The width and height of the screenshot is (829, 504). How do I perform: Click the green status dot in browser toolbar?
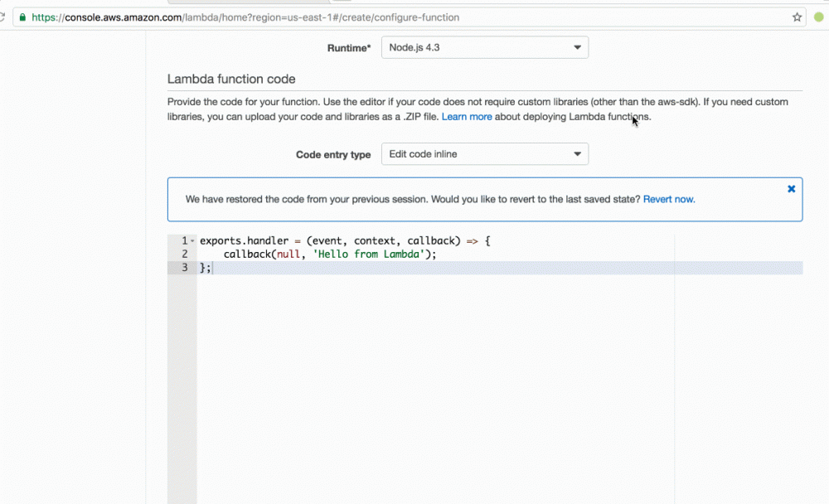[817, 17]
